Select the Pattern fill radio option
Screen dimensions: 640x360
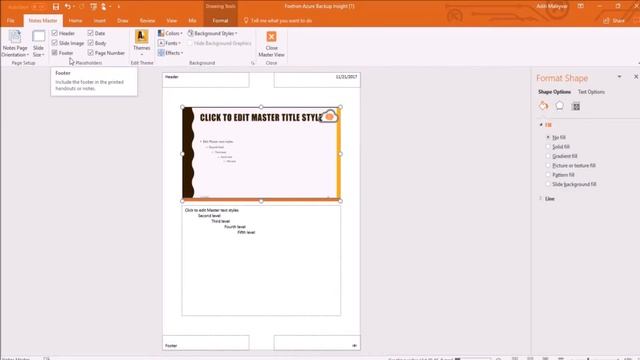(x=548, y=175)
